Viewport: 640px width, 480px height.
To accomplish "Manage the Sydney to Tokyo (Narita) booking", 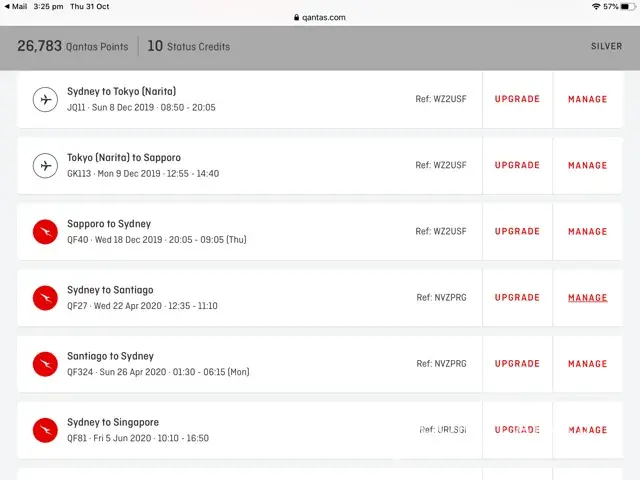I will coord(587,99).
